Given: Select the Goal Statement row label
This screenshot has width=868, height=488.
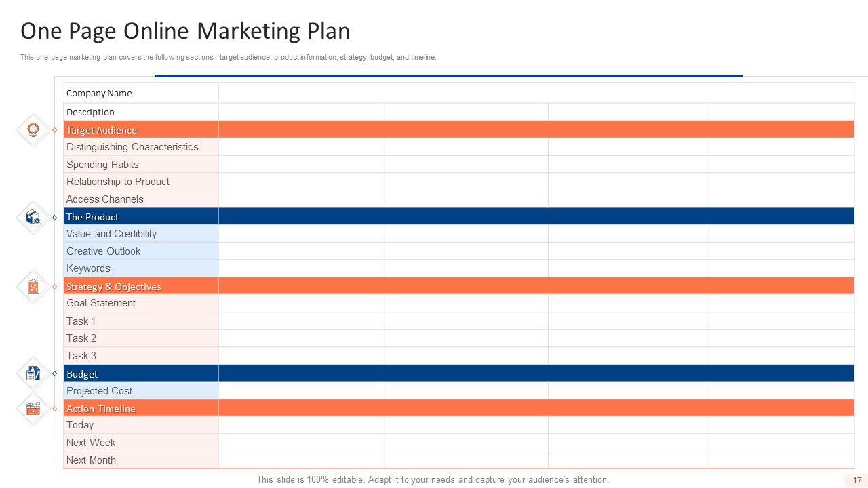Looking at the screenshot, I should click(x=101, y=303).
